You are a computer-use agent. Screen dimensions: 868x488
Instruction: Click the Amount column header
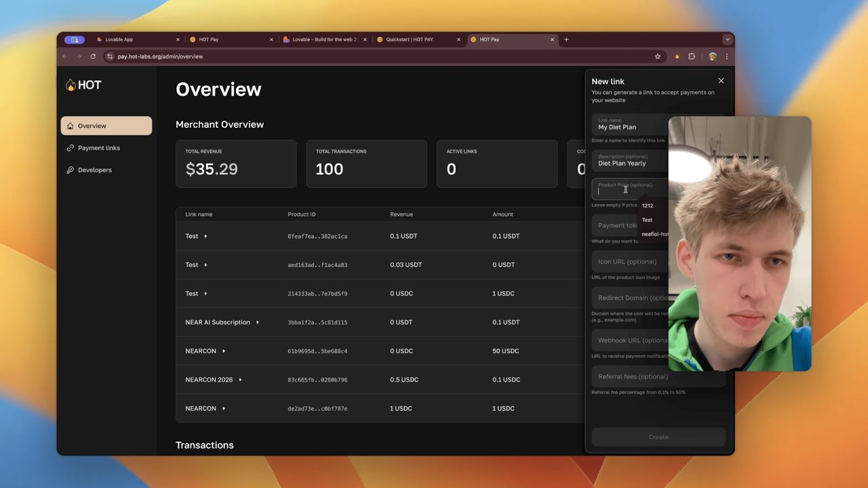502,214
